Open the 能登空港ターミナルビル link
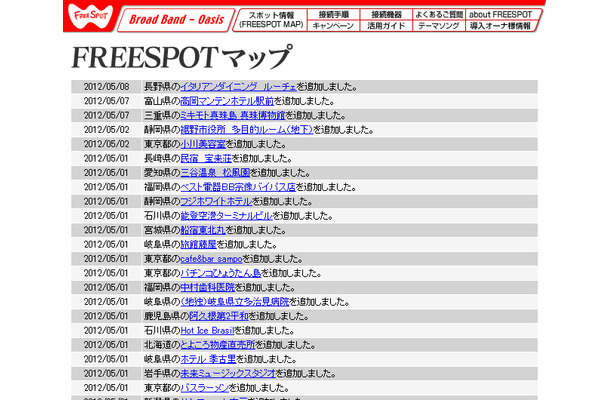610x400 pixels. coord(226,216)
